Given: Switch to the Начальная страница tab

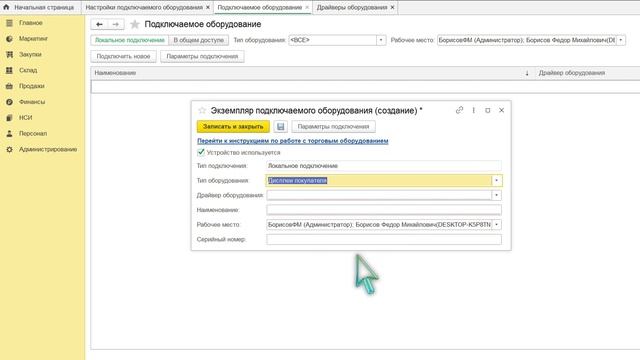Looking at the screenshot, I should point(40,7).
